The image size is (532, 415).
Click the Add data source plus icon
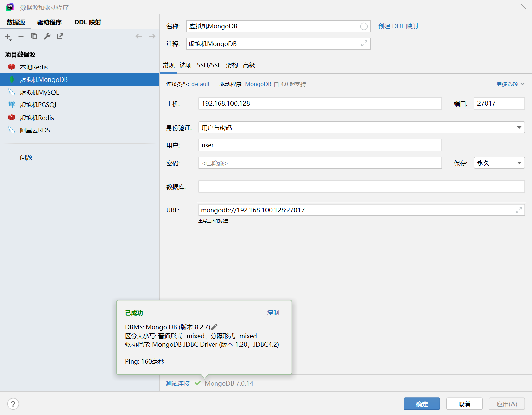click(x=8, y=37)
